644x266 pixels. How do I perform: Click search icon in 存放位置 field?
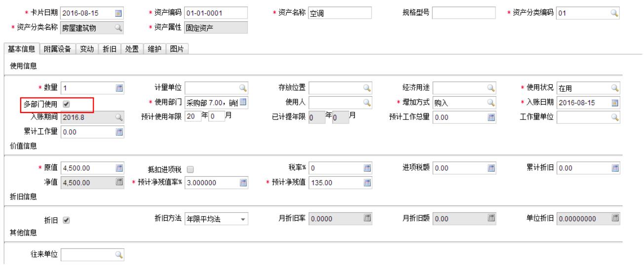point(367,88)
